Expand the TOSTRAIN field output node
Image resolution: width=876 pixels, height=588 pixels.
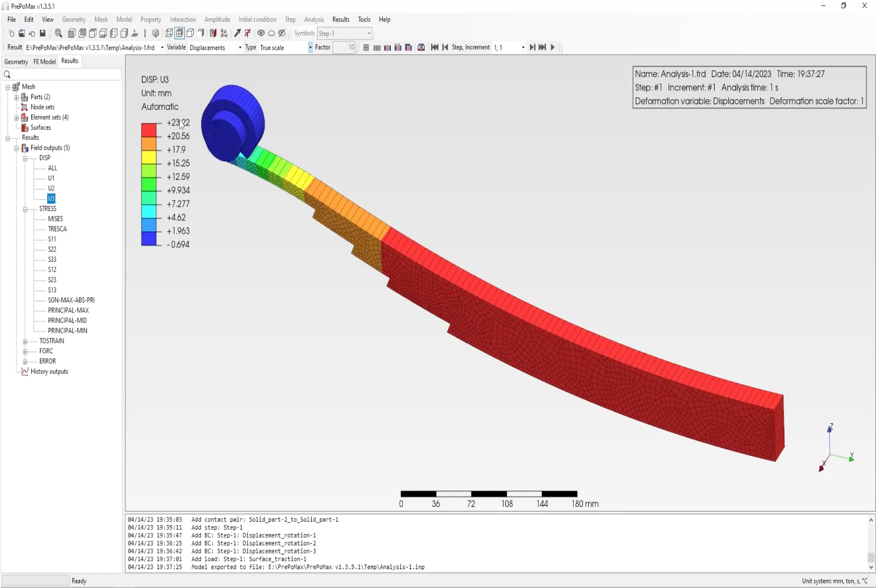tap(25, 341)
